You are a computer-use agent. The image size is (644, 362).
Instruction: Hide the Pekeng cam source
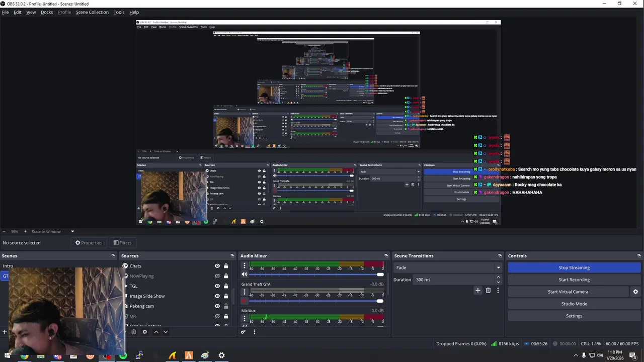coord(217,306)
